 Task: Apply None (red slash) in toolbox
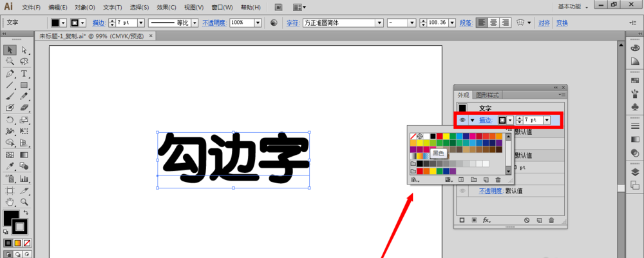27,243
